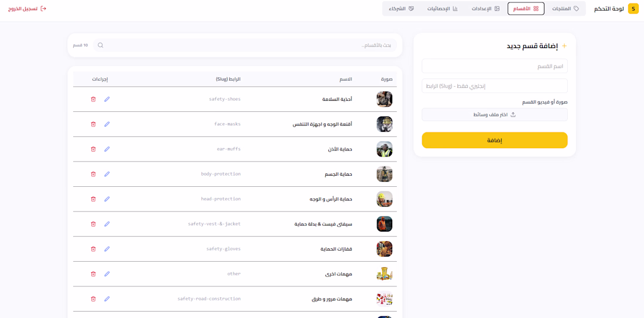644x318 pixels.
Task: Click the بحث بالأقسام search field
Action: pyautogui.click(x=245, y=45)
